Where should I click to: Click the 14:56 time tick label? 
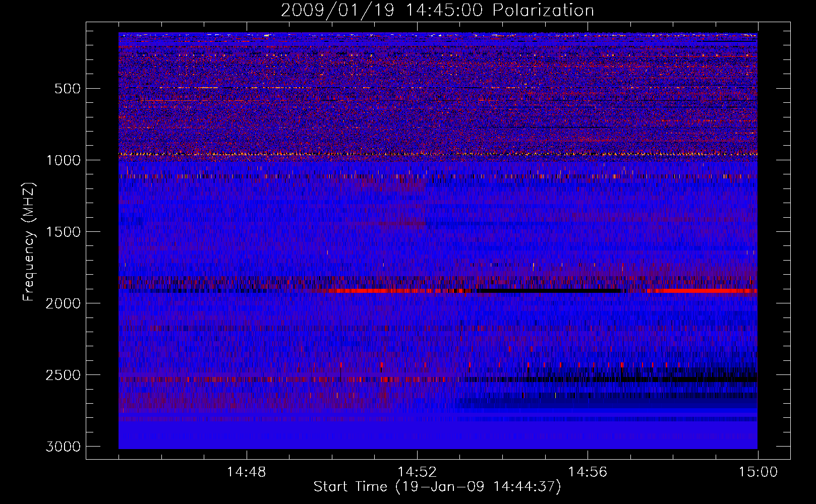click(588, 472)
